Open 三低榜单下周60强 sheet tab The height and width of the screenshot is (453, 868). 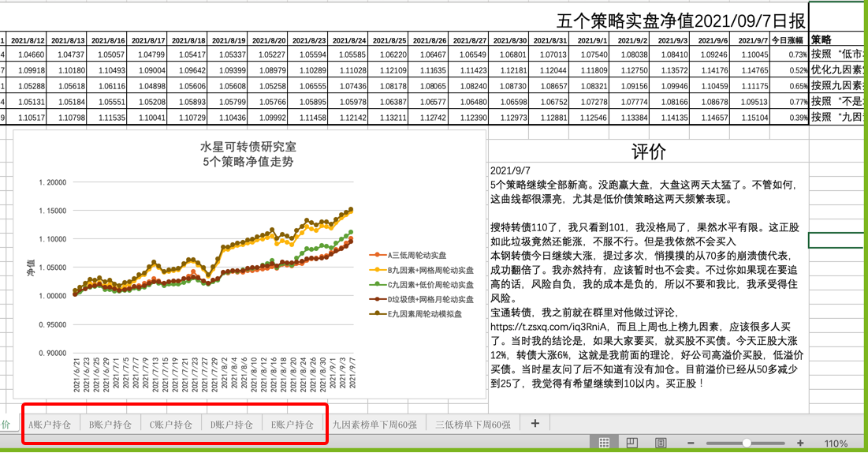coord(473,425)
